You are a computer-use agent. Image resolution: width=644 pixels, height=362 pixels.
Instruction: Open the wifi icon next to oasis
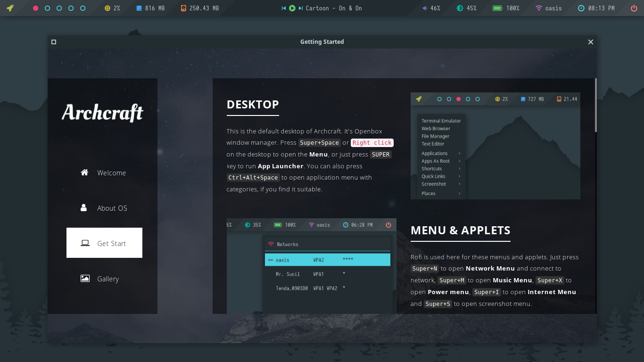[x=539, y=8]
